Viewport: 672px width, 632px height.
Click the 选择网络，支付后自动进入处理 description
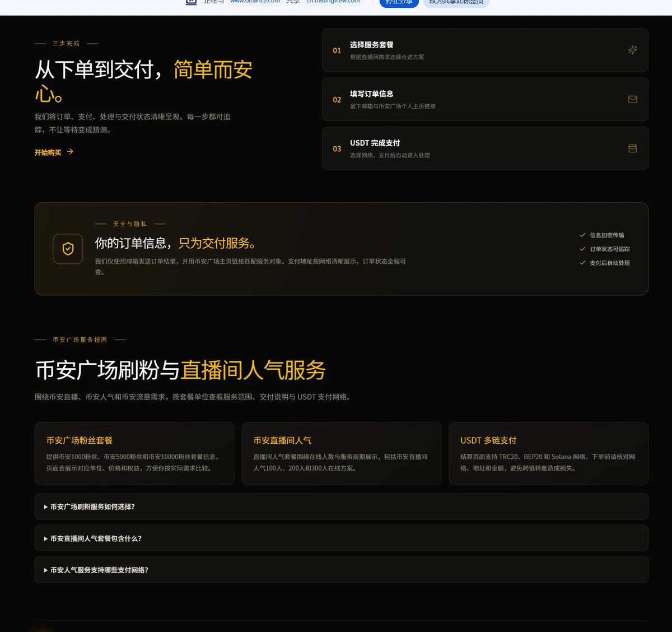(x=390, y=156)
